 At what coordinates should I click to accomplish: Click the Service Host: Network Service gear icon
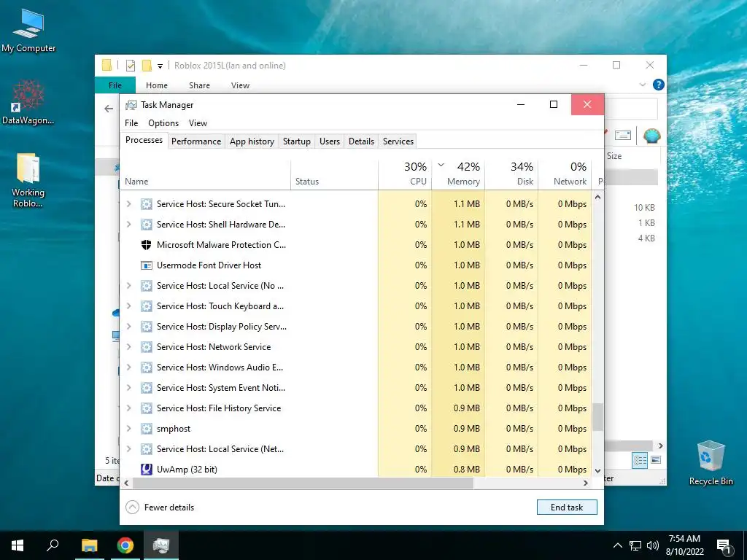click(146, 346)
